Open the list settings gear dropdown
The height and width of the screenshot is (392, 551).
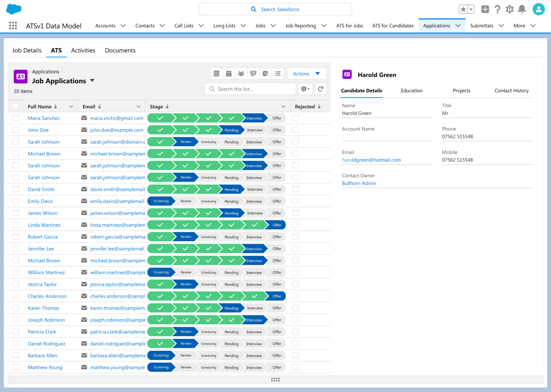(x=305, y=89)
